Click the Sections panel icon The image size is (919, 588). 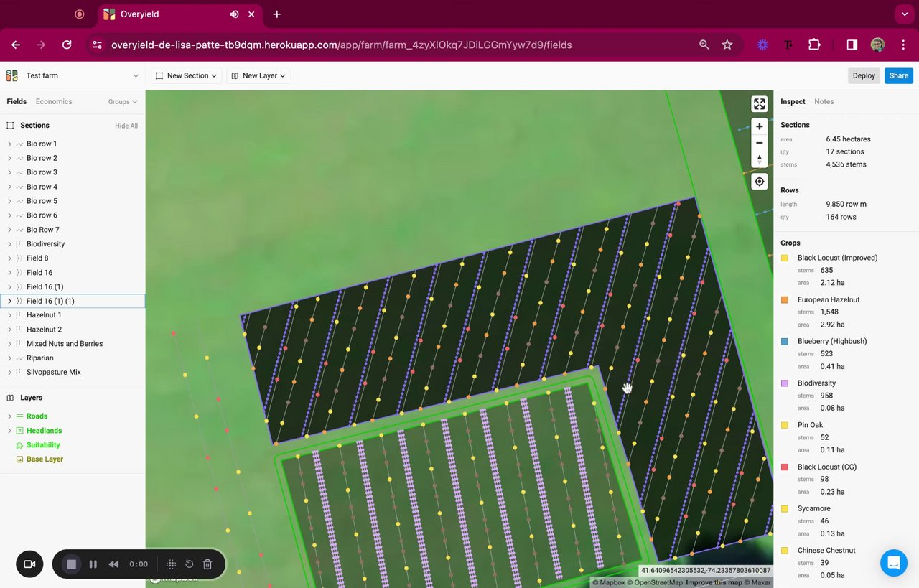pos(10,125)
